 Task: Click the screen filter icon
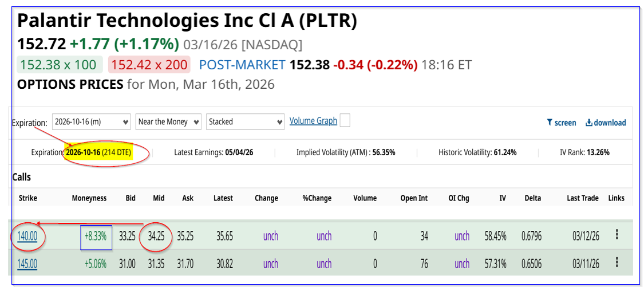(550, 123)
